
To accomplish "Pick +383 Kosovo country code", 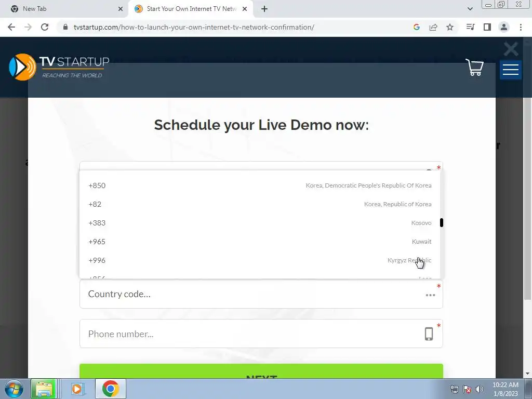I will [260, 223].
